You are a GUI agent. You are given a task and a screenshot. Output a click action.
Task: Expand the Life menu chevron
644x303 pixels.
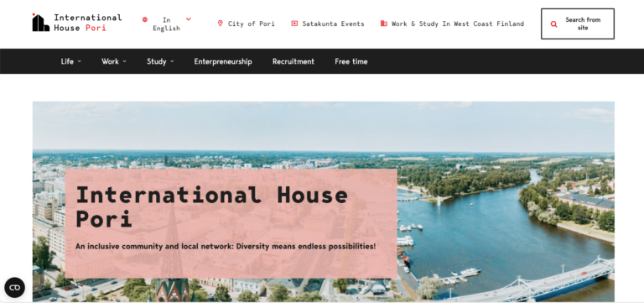tap(80, 61)
